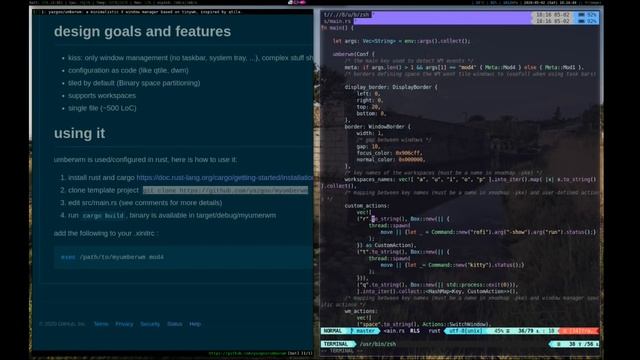Click the clock beside the zsh tab
The height and width of the screenshot is (360, 640).
click(x=552, y=15)
